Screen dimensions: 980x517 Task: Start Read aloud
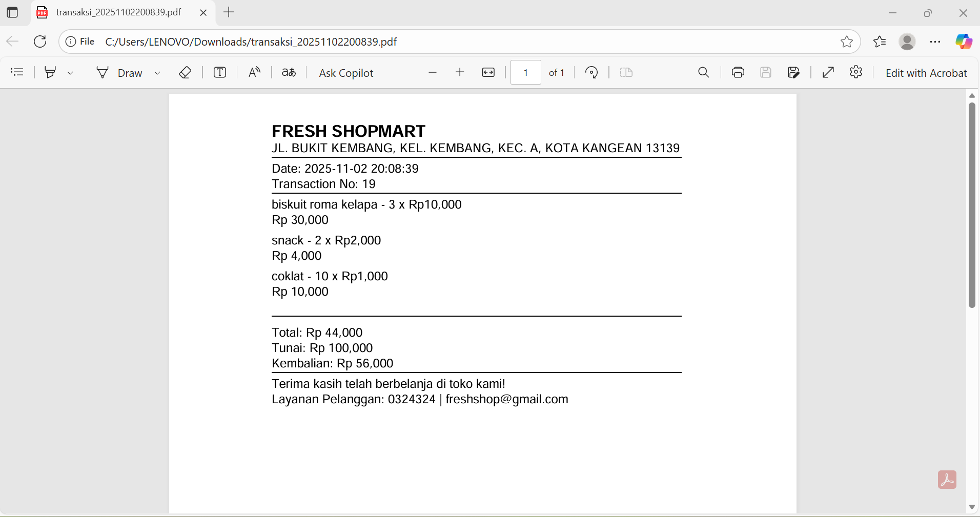click(254, 72)
